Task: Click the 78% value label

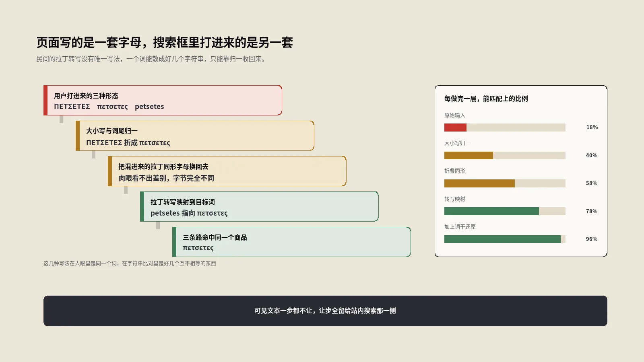Action: coord(592,211)
